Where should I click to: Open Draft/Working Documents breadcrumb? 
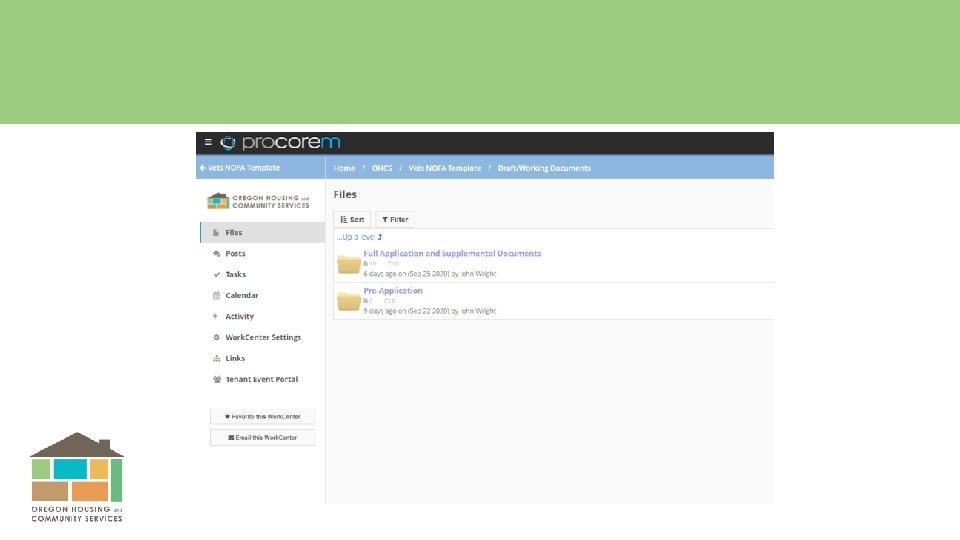click(544, 168)
